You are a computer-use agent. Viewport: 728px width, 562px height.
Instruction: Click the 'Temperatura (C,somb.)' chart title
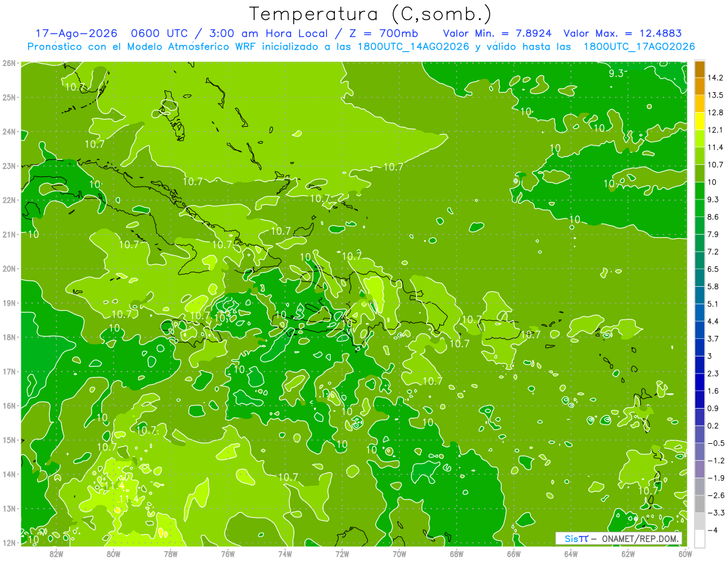click(x=371, y=13)
